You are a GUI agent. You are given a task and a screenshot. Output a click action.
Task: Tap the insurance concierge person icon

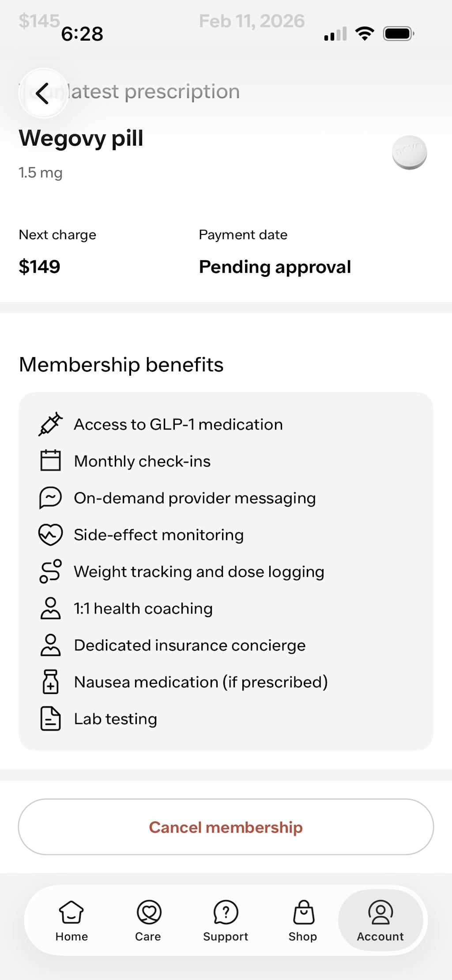tap(50, 645)
